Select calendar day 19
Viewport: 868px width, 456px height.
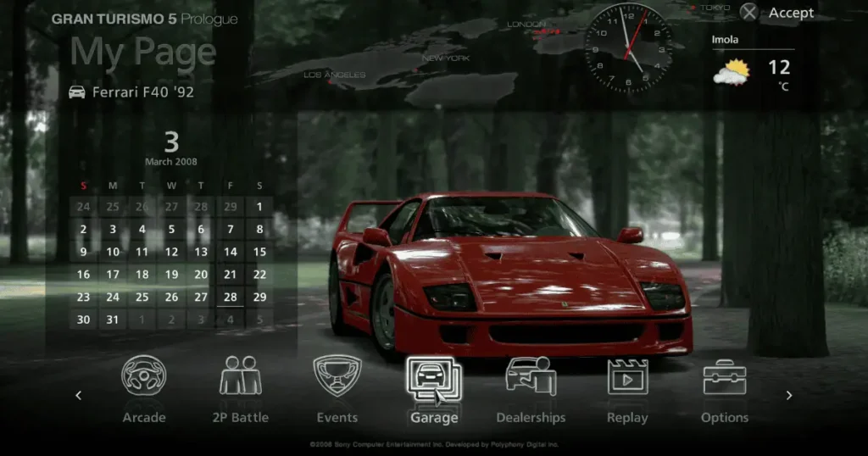pos(171,275)
